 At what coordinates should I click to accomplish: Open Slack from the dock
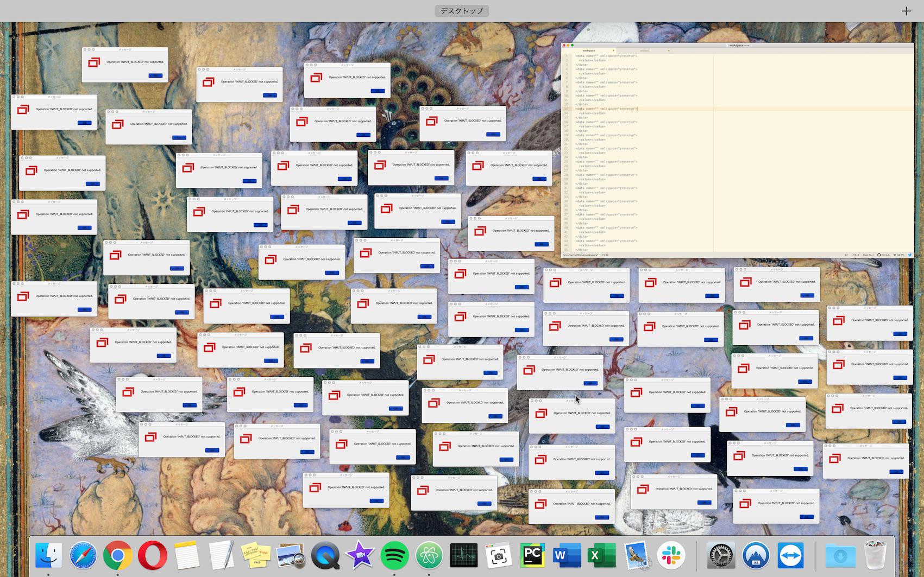point(671,555)
